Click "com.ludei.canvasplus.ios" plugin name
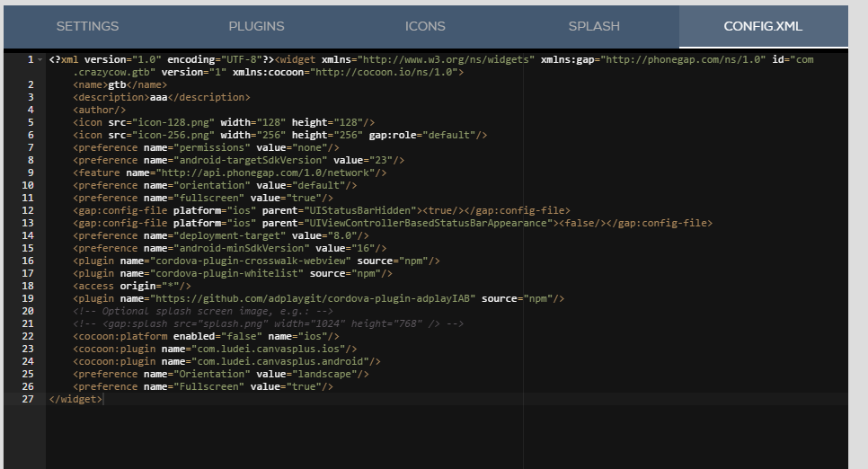This screenshot has height=469, width=868. click(269, 349)
